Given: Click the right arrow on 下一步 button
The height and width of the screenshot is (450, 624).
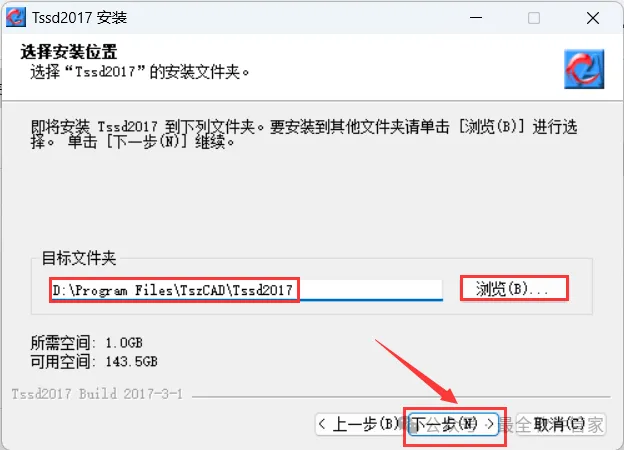Looking at the screenshot, I should click(490, 424).
